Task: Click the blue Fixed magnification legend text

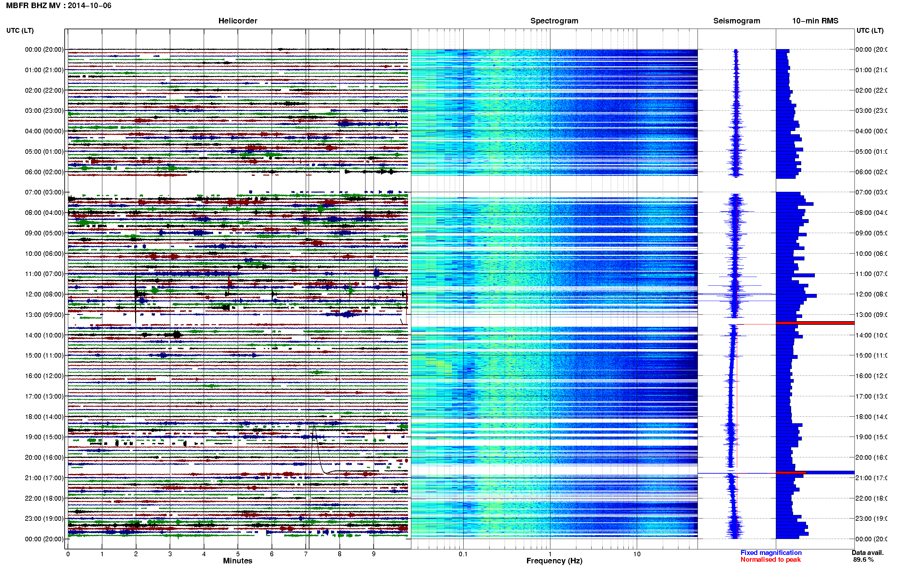Action: click(x=771, y=553)
